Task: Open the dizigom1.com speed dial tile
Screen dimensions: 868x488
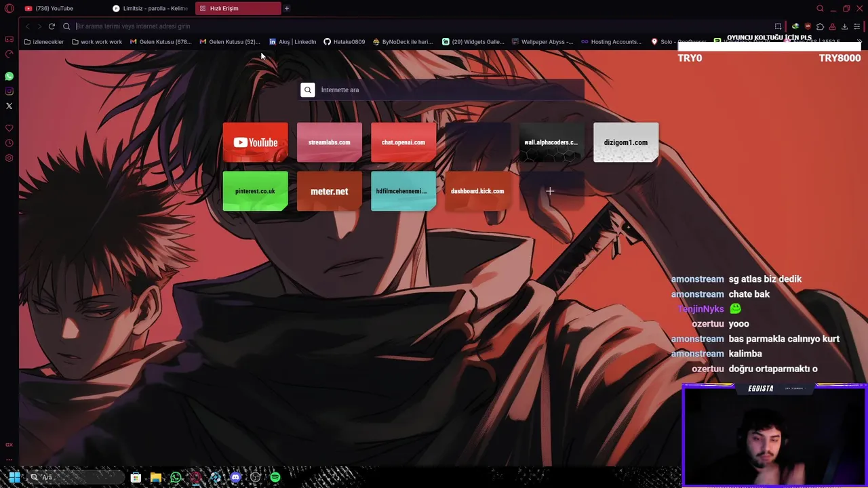Action: pyautogui.click(x=626, y=142)
